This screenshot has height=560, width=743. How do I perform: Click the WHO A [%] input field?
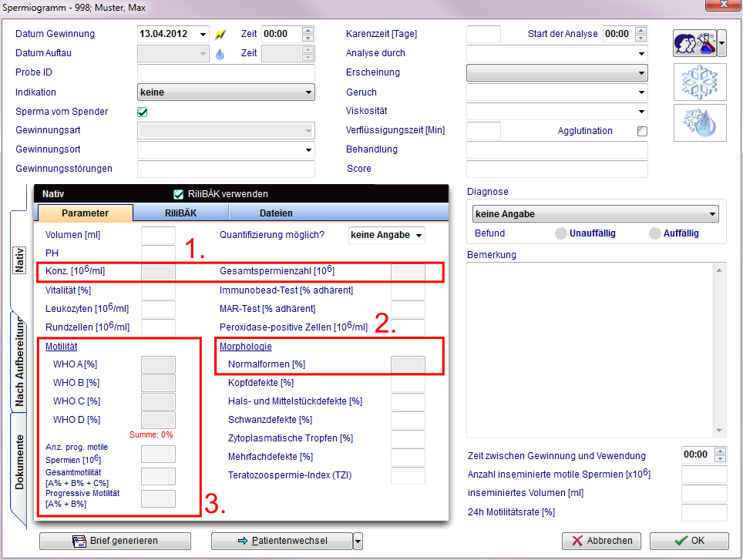click(158, 365)
